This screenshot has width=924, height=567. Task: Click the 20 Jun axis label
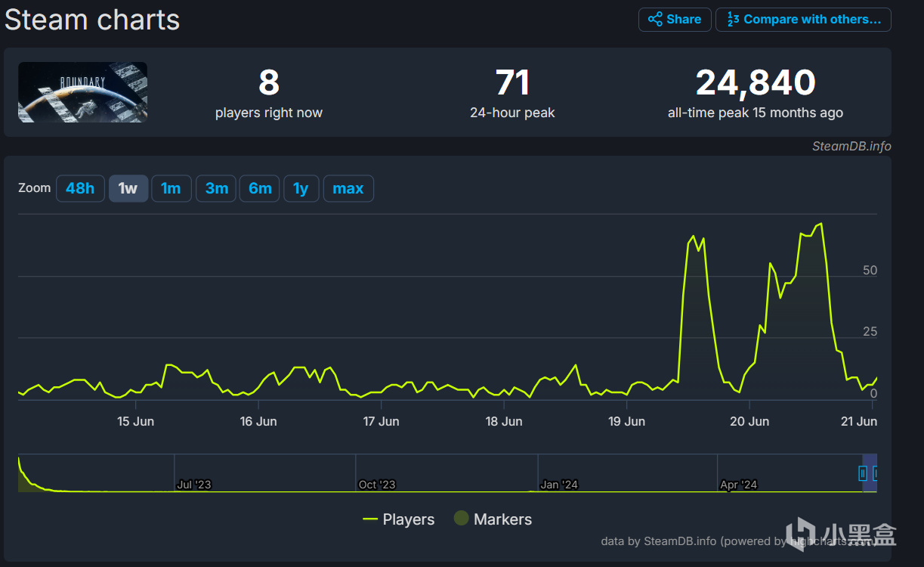pos(749,421)
